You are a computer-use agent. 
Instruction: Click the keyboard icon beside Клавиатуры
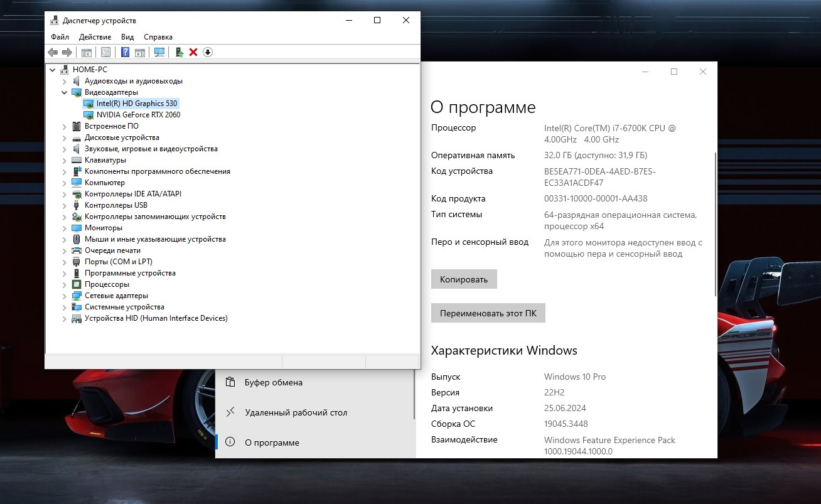pyautogui.click(x=77, y=160)
